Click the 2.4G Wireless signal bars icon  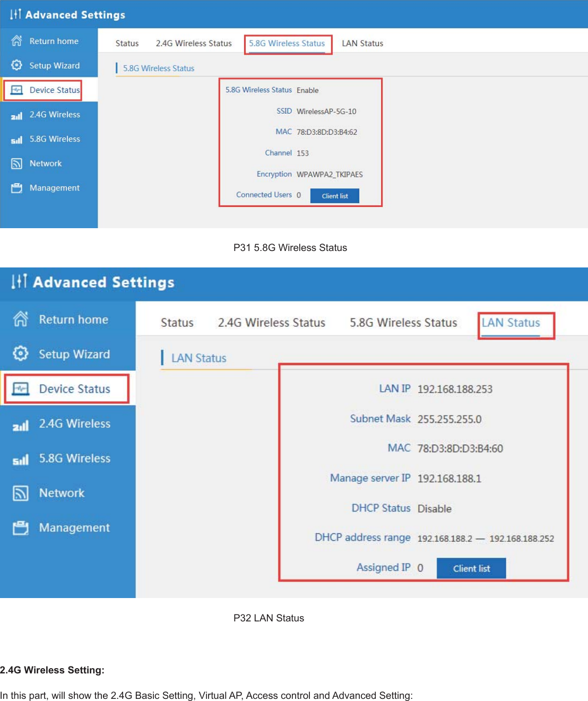click(x=17, y=115)
